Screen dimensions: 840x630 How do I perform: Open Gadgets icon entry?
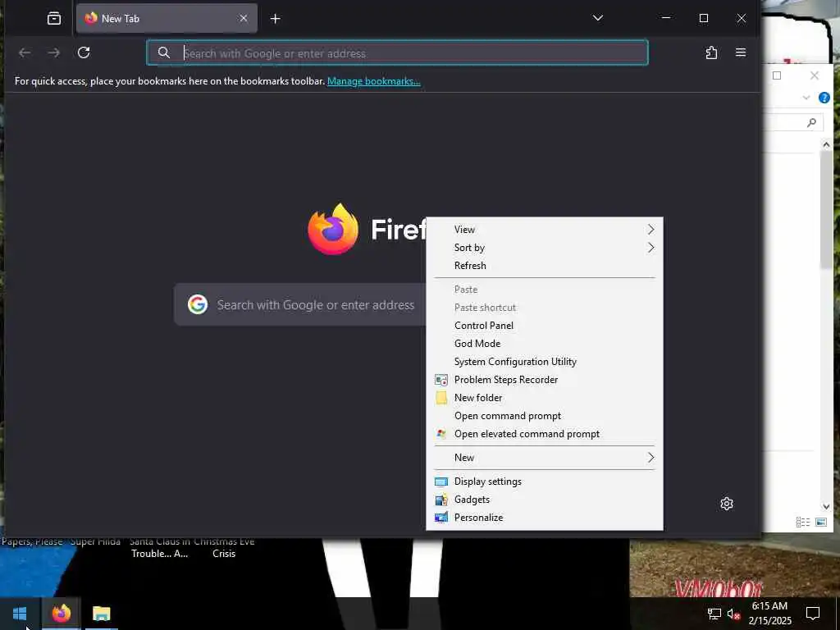tap(441, 500)
